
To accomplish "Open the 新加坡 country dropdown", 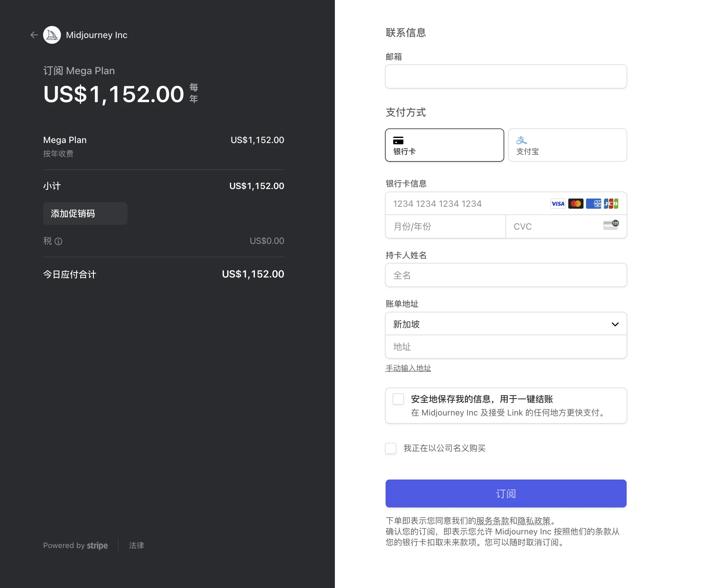I will pos(506,324).
